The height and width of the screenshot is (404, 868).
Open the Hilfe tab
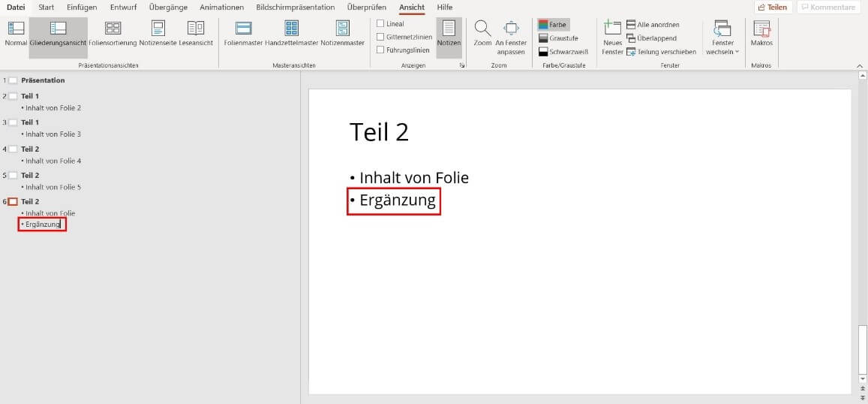(445, 8)
